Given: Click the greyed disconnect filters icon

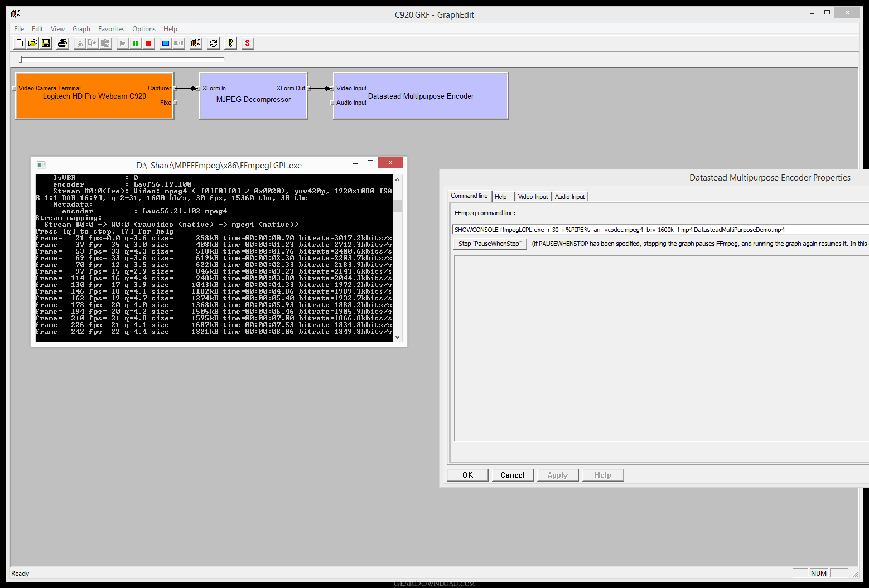Looking at the screenshot, I should click(x=178, y=43).
